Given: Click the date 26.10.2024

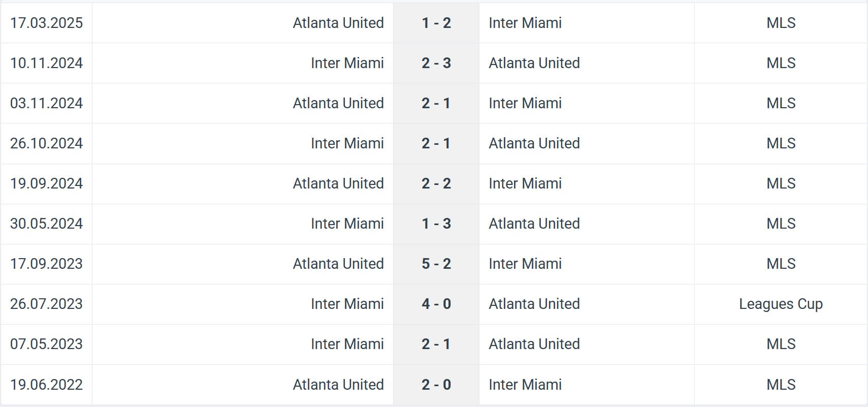Looking at the screenshot, I should point(46,143).
